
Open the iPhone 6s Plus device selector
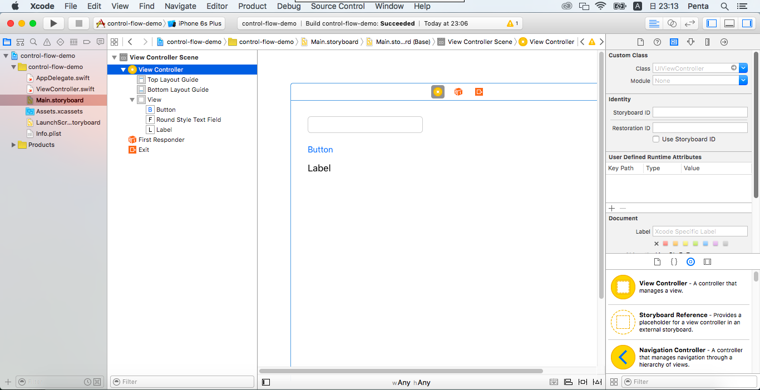[196, 23]
